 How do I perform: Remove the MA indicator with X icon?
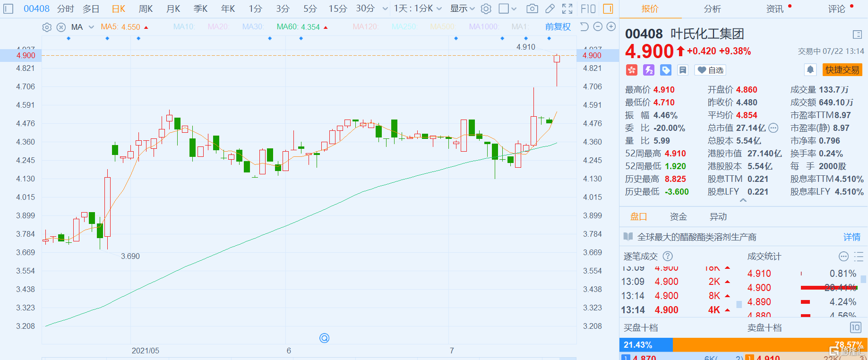pyautogui.click(x=61, y=27)
